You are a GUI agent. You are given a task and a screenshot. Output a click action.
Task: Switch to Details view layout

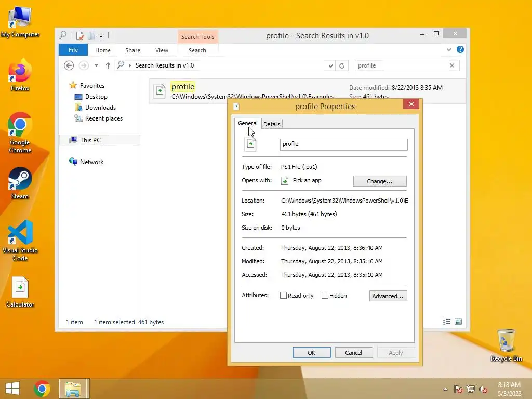click(x=446, y=321)
